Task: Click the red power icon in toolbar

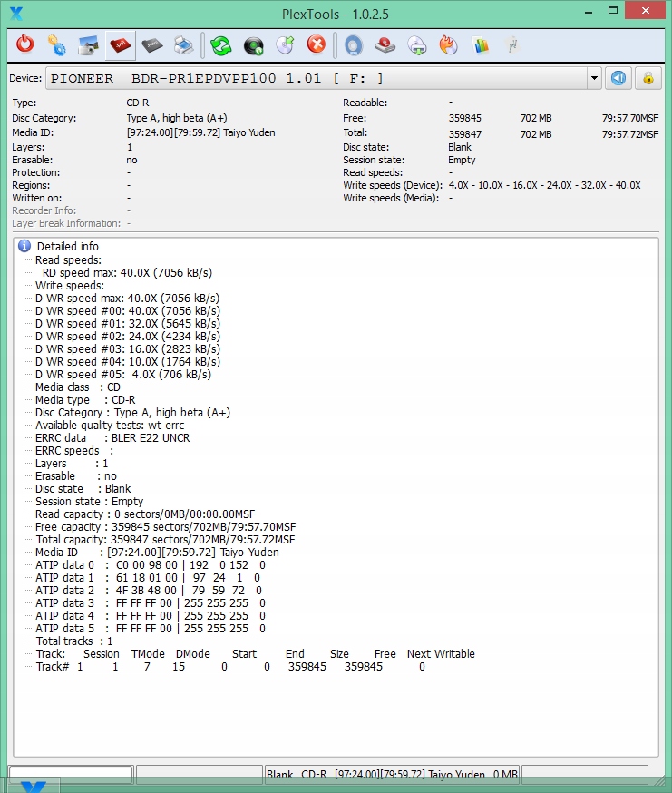Action: 25,44
